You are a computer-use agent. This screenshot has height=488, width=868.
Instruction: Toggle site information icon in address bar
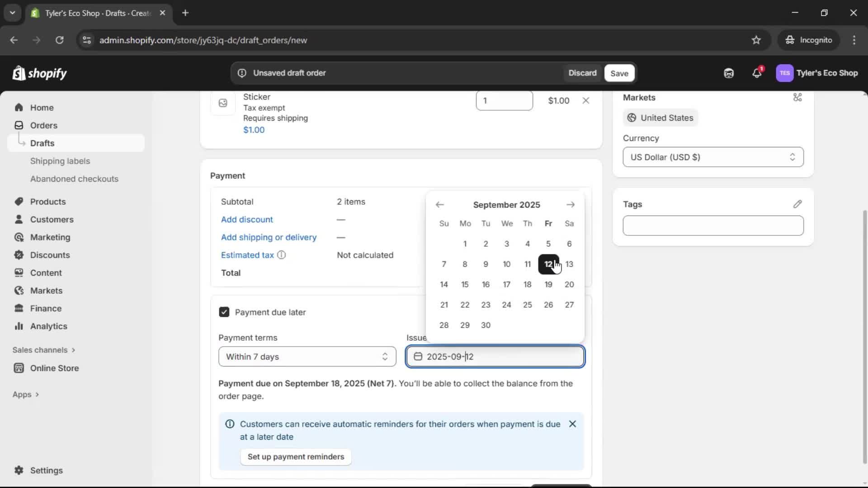pyautogui.click(x=87, y=40)
